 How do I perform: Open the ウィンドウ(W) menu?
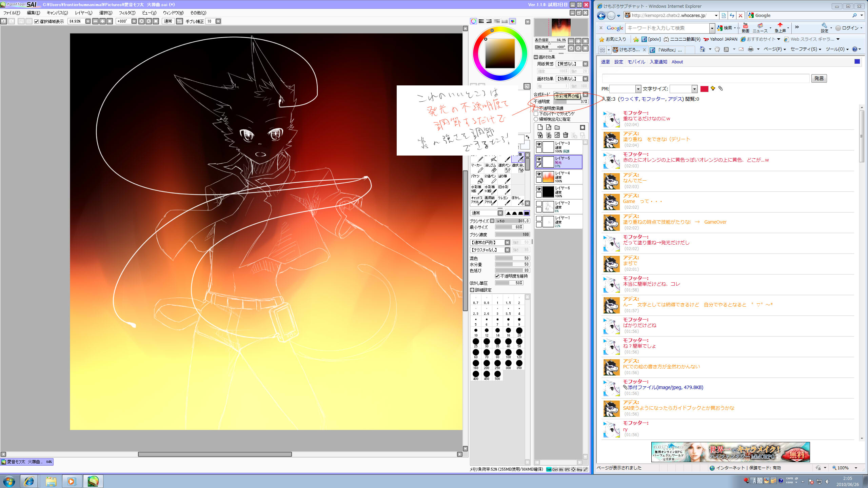[173, 13]
